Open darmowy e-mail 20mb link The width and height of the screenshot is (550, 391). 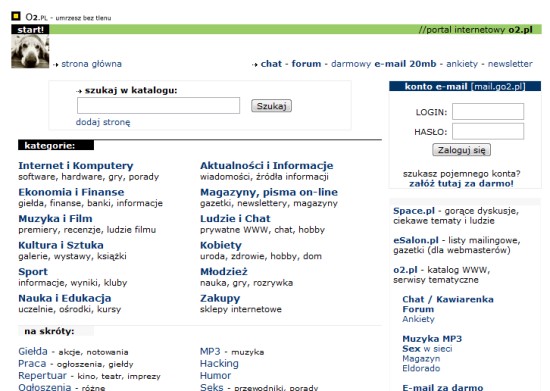coord(384,64)
